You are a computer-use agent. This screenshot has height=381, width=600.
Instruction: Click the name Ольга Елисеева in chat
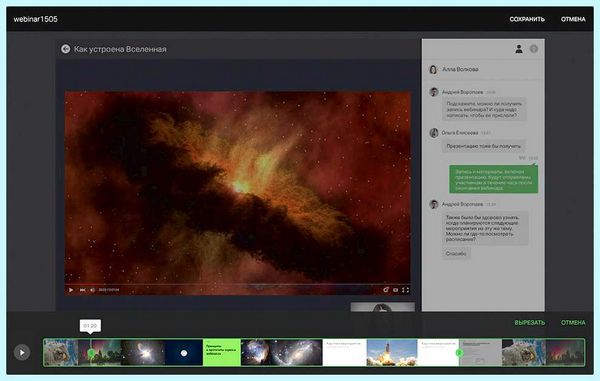coord(460,133)
